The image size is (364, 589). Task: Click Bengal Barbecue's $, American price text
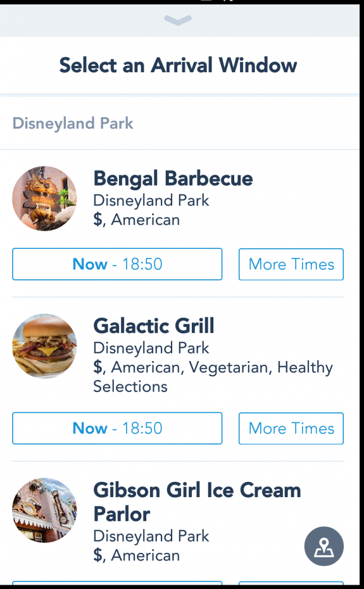coord(136,219)
